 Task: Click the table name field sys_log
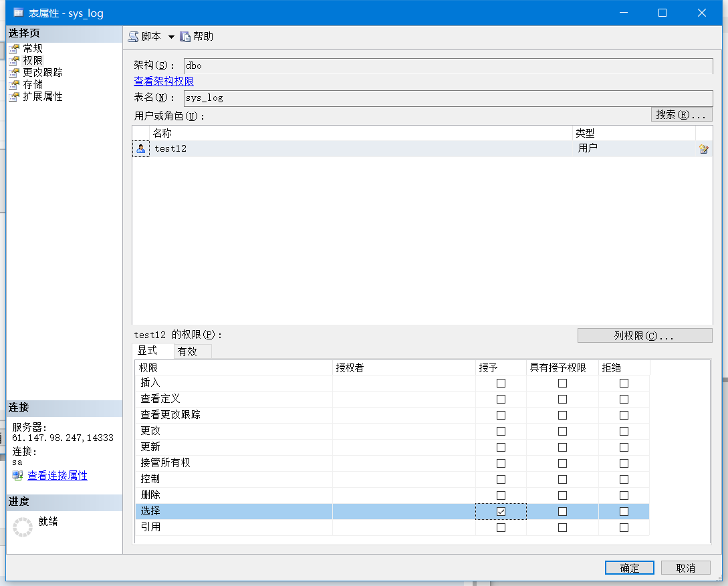[448, 98]
